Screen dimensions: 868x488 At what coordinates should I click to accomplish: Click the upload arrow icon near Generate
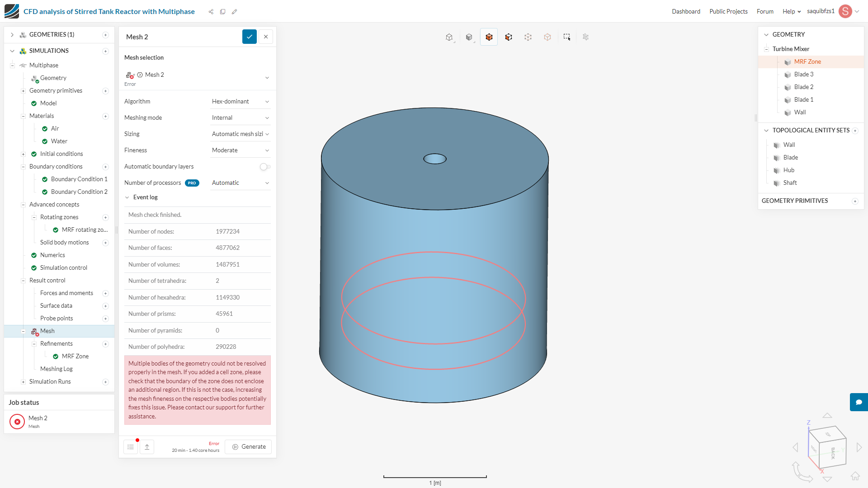tap(147, 447)
